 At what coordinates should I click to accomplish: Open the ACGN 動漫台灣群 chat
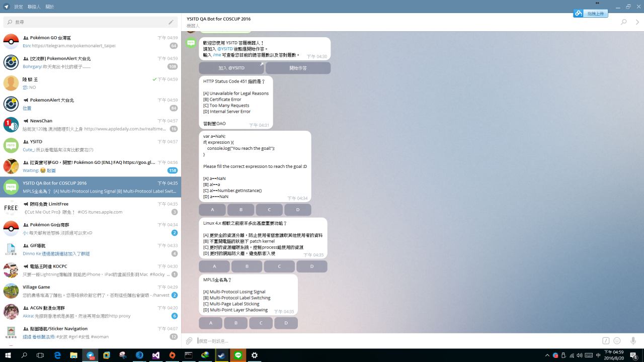(91, 312)
